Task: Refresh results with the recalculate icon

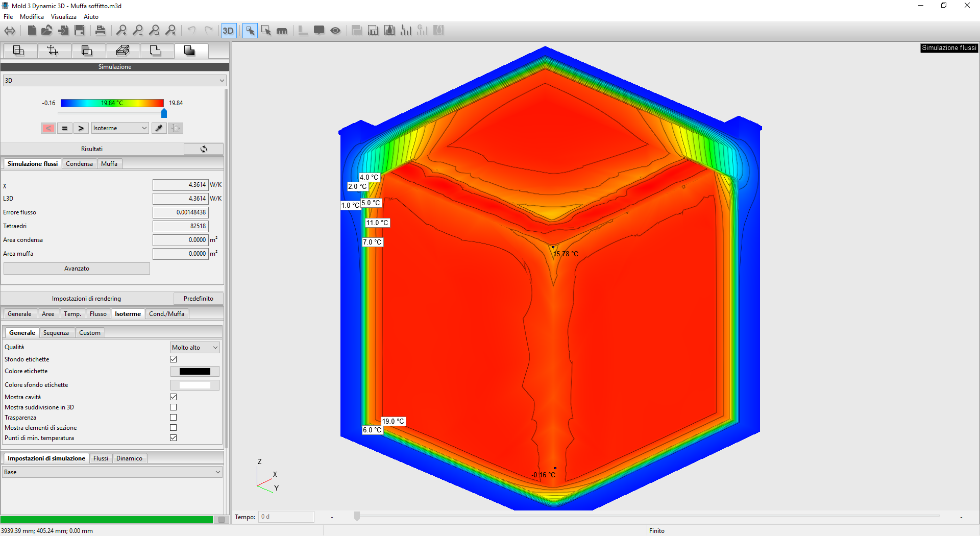Action: (204, 149)
